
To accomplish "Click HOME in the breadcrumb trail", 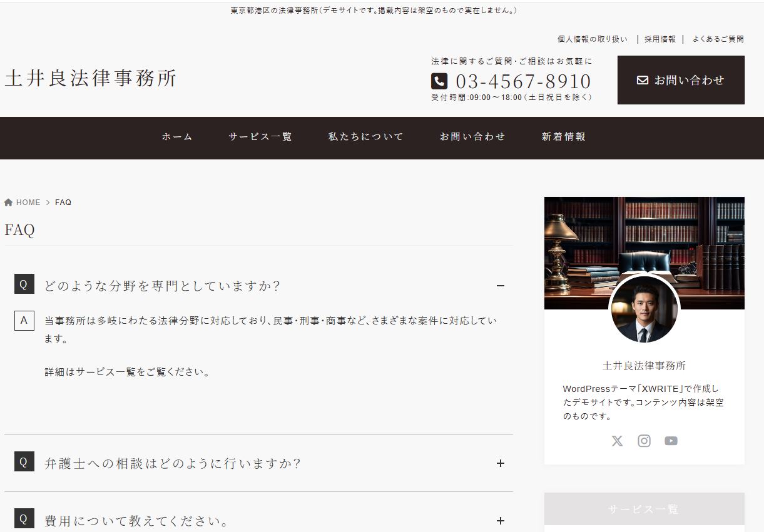I will point(28,202).
